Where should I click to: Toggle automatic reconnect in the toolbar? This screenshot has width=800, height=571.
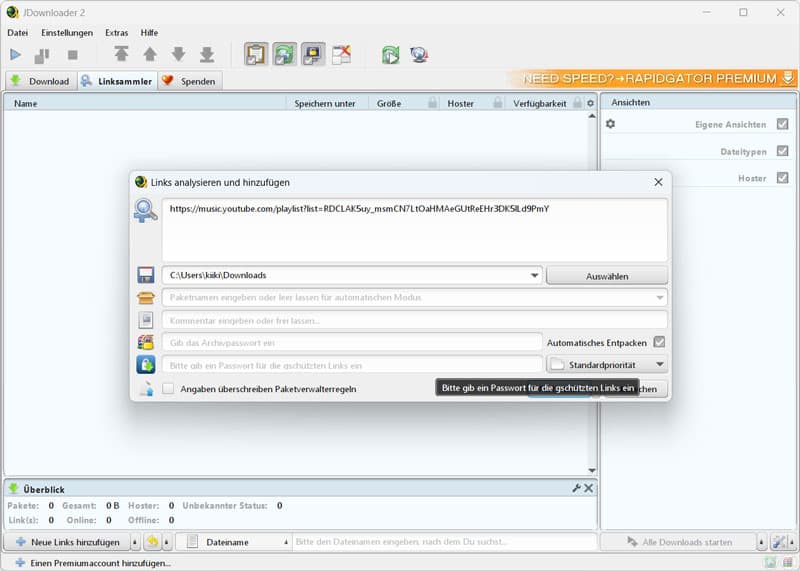tap(284, 54)
